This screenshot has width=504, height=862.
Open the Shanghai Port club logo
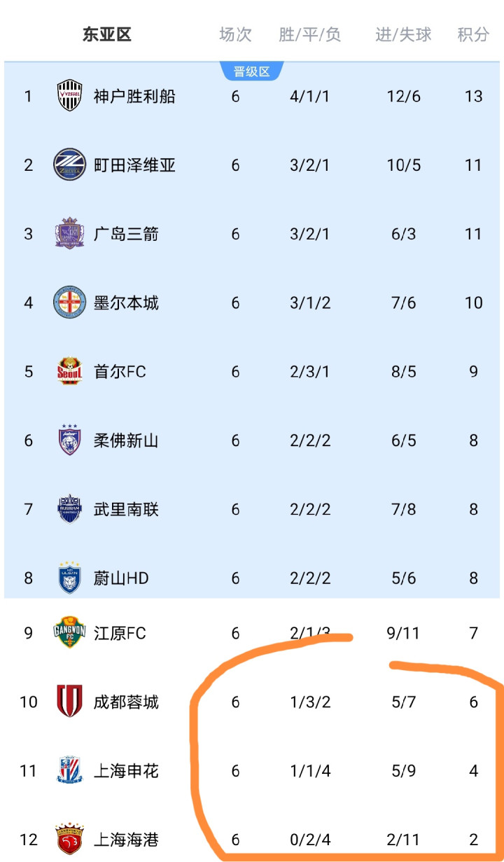point(70,839)
